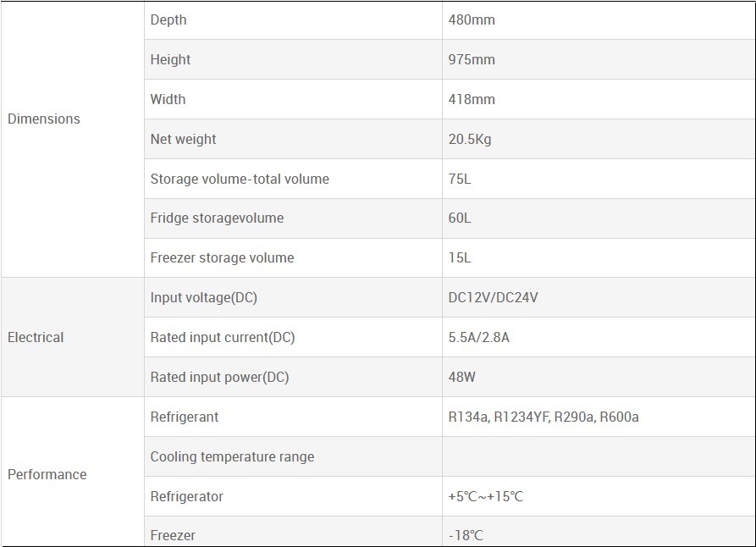Click the 418mm width value

click(472, 99)
